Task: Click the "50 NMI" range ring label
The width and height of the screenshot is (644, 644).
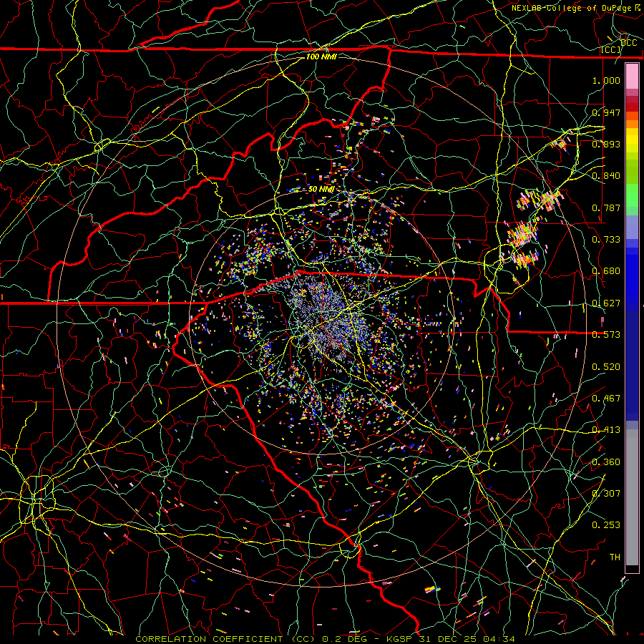Action: [321, 189]
